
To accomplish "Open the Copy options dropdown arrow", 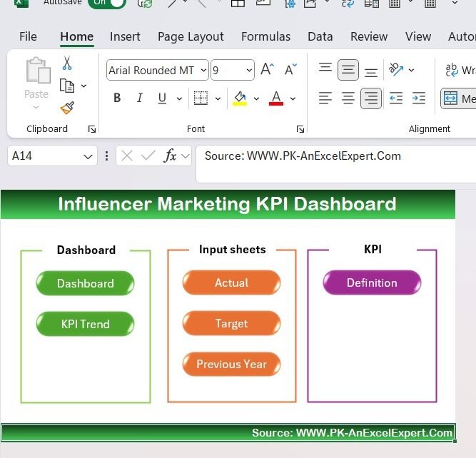I will point(83,86).
